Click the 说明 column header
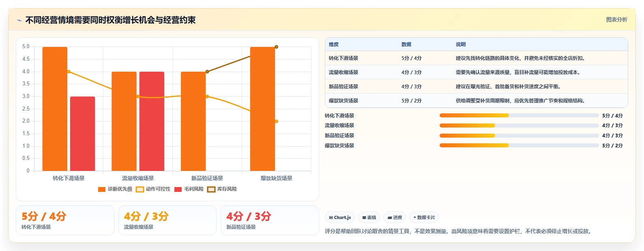This screenshot has width=644, height=251. pos(461,45)
